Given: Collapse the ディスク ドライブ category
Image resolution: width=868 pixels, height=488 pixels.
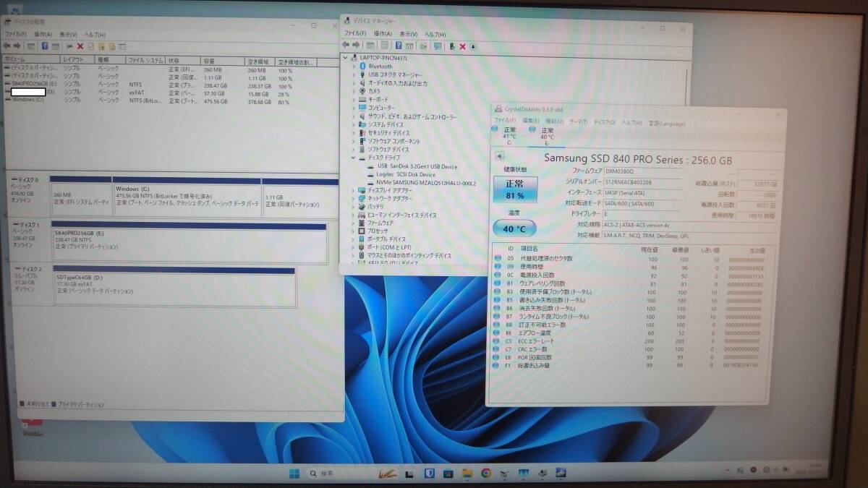Looking at the screenshot, I should (x=354, y=158).
